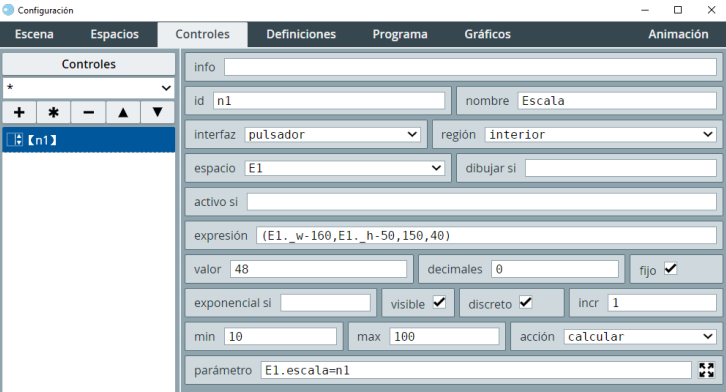Toggle the visible checkbox
Image resolution: width=726 pixels, height=392 pixels.
click(439, 303)
